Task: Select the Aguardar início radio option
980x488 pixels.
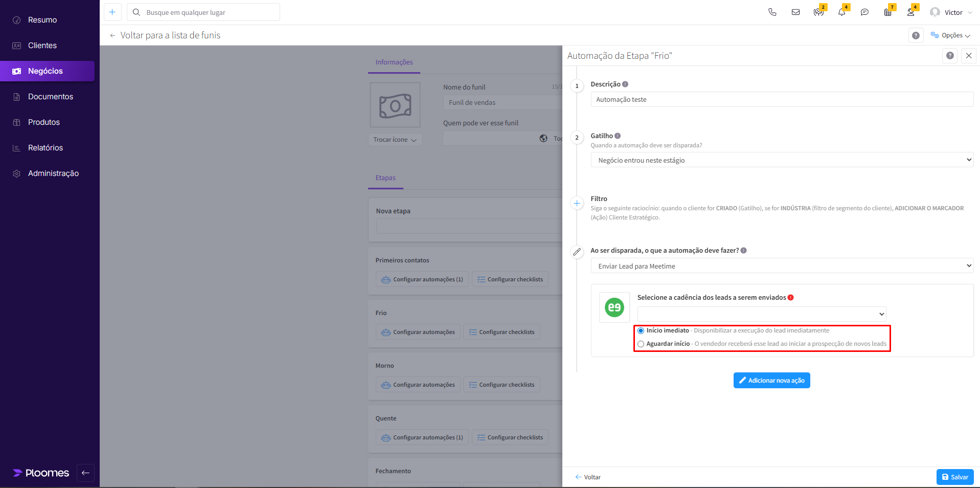Action: [641, 344]
